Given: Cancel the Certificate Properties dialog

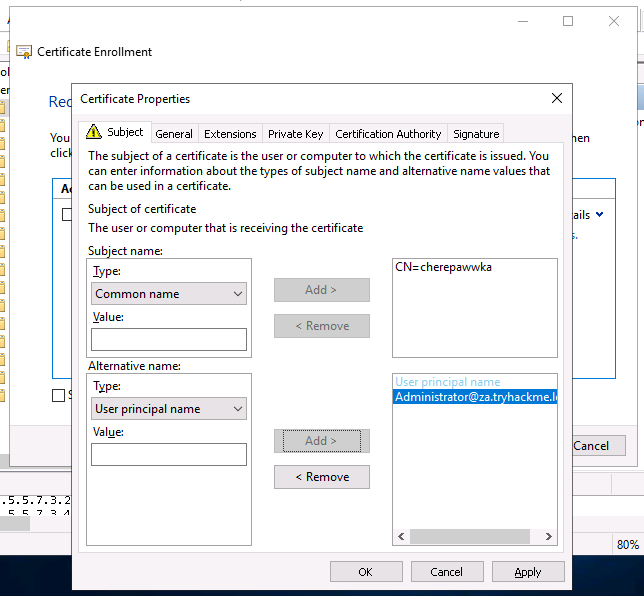Looking at the screenshot, I should click(x=447, y=572).
